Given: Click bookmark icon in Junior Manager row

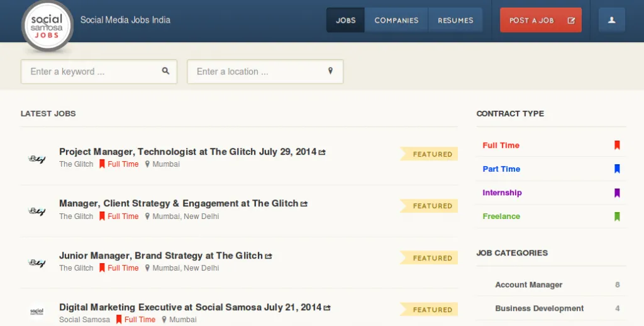Looking at the screenshot, I should 102,267.
